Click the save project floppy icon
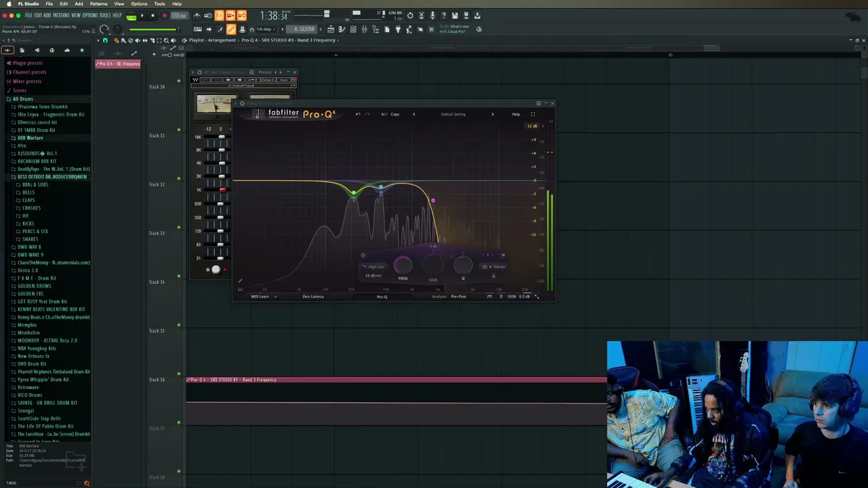 (455, 16)
